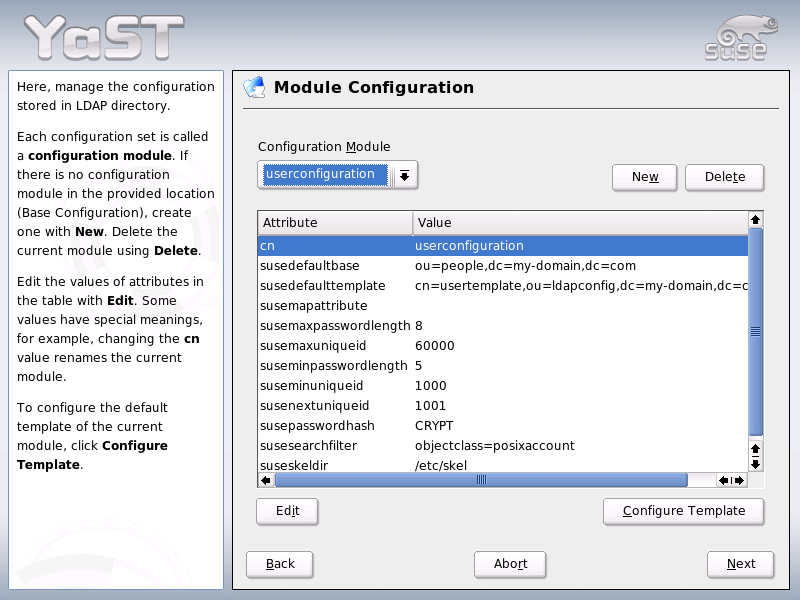Select the susesearchfilter row

pos(503,445)
